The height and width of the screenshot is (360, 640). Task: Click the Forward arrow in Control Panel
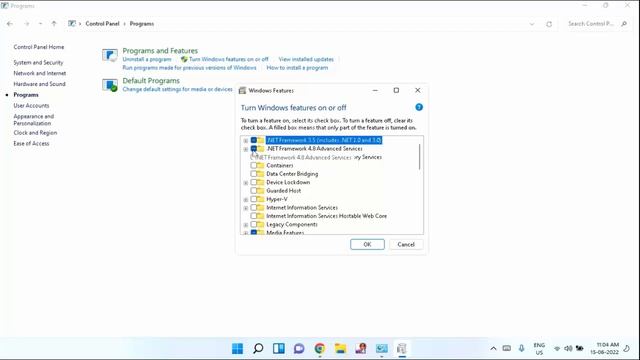pos(27,24)
